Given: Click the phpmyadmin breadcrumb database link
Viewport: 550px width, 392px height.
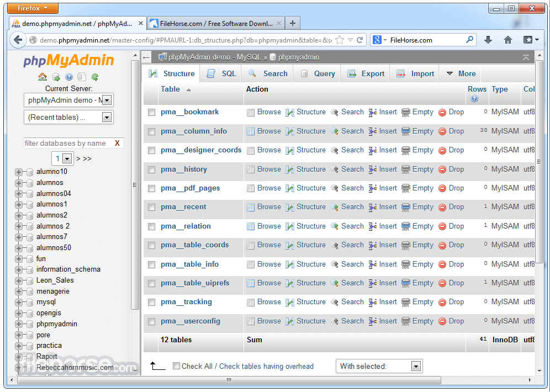Looking at the screenshot, I should coord(299,57).
